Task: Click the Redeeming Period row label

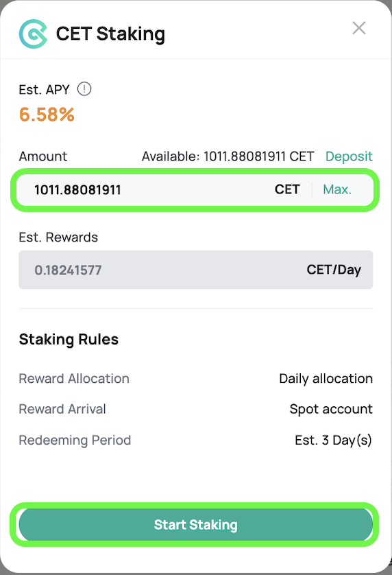Action: tap(75, 440)
